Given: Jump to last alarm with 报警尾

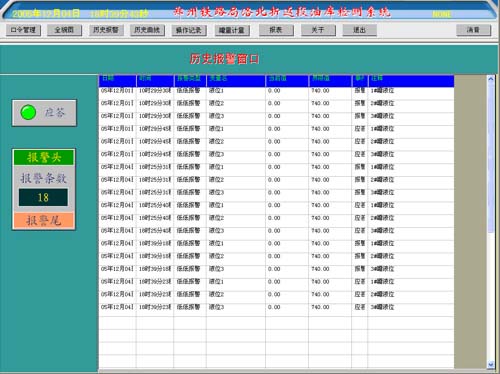Looking at the screenshot, I should (44, 220).
